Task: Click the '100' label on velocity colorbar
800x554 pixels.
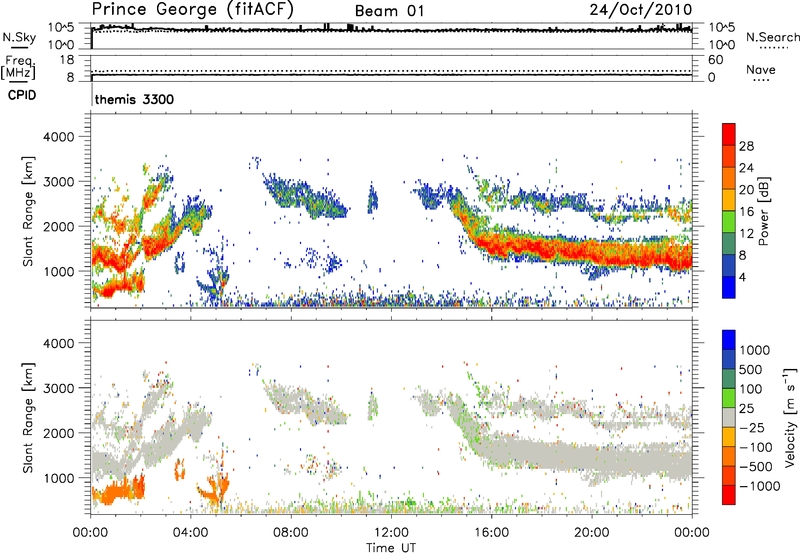Action: tap(751, 389)
